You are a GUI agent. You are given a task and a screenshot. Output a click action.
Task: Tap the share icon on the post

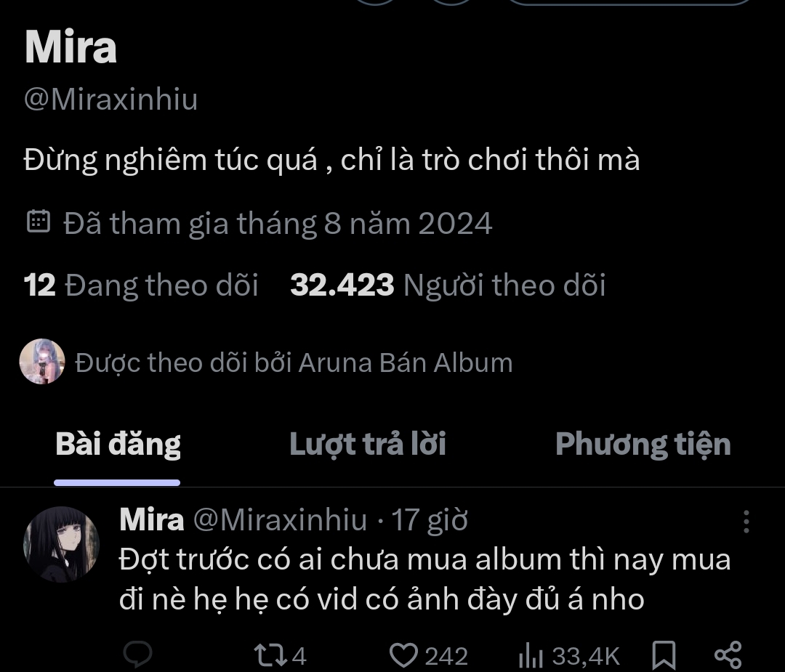click(728, 655)
